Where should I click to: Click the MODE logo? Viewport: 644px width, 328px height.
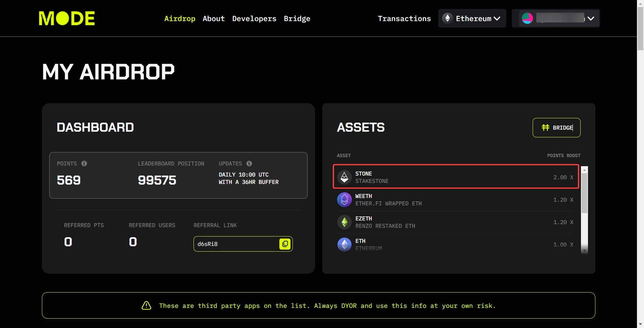(x=67, y=18)
